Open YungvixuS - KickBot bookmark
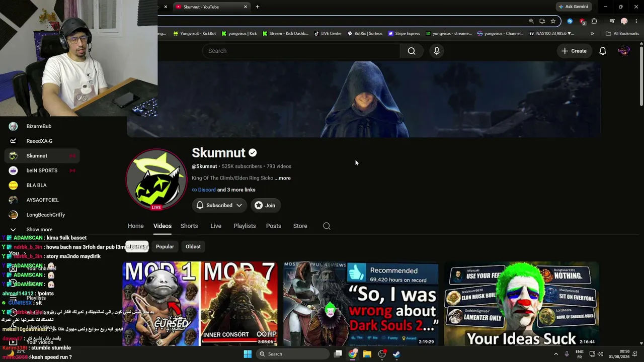644x362 pixels. [x=194, y=34]
